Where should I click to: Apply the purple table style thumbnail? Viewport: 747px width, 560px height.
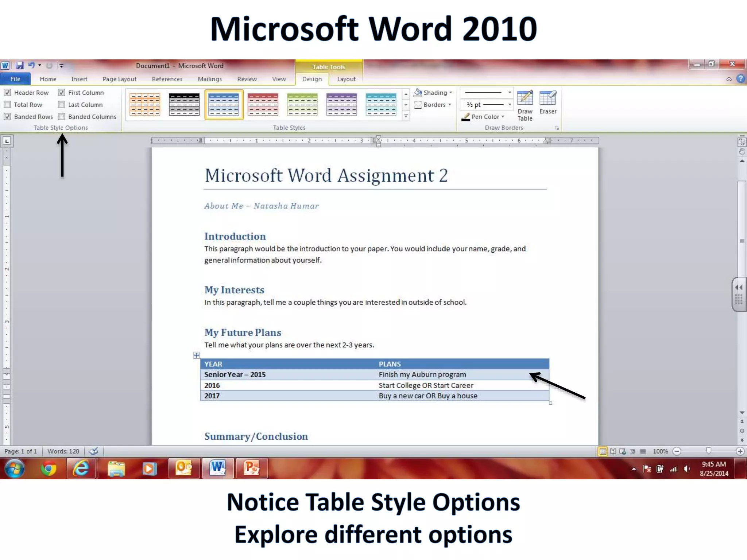342,105
